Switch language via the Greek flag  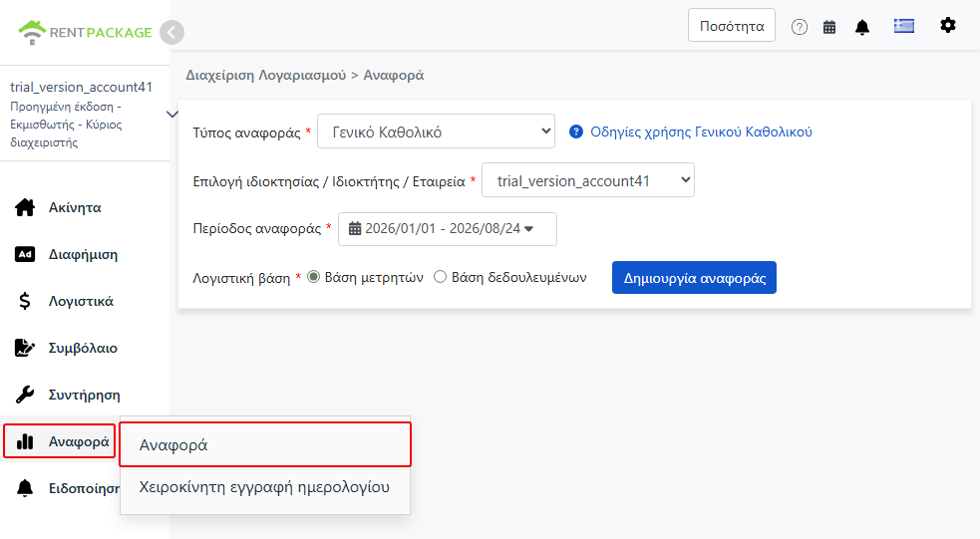904,26
